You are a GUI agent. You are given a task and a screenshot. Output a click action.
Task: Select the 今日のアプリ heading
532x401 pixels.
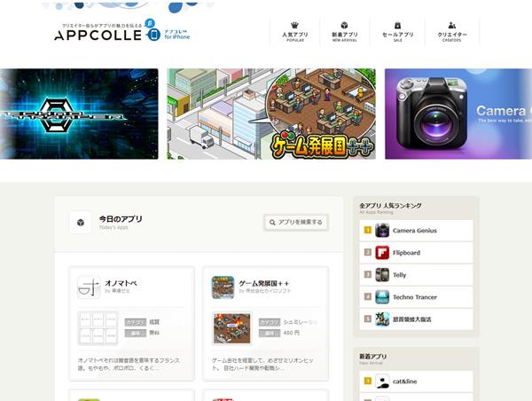tap(121, 219)
